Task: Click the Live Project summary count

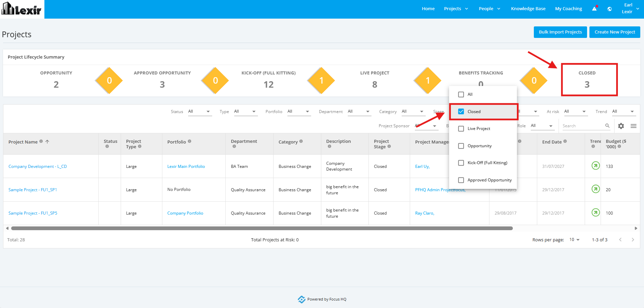Action: pos(375,85)
